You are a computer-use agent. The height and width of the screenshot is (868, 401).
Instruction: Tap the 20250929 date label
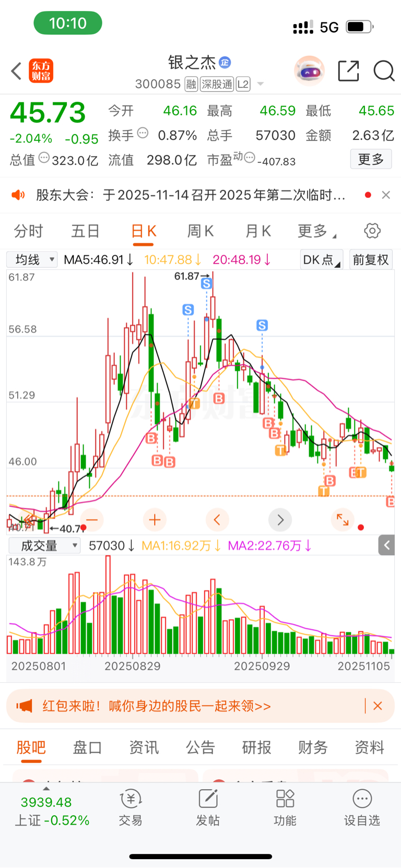click(262, 666)
